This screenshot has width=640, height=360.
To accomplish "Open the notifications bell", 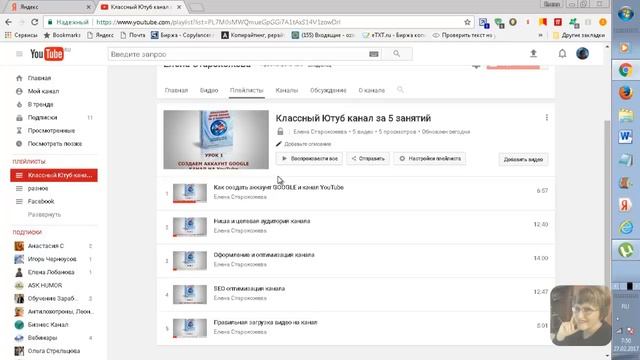I will coord(562,53).
